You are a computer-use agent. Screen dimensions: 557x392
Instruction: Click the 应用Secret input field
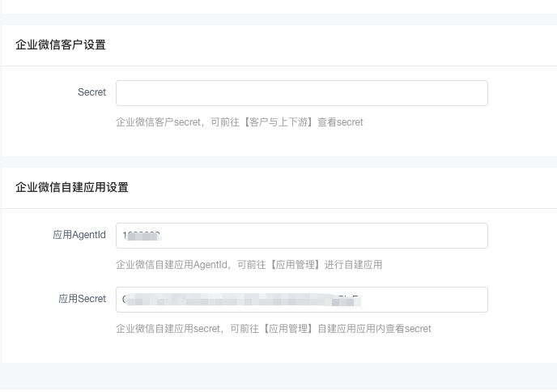pos(302,300)
